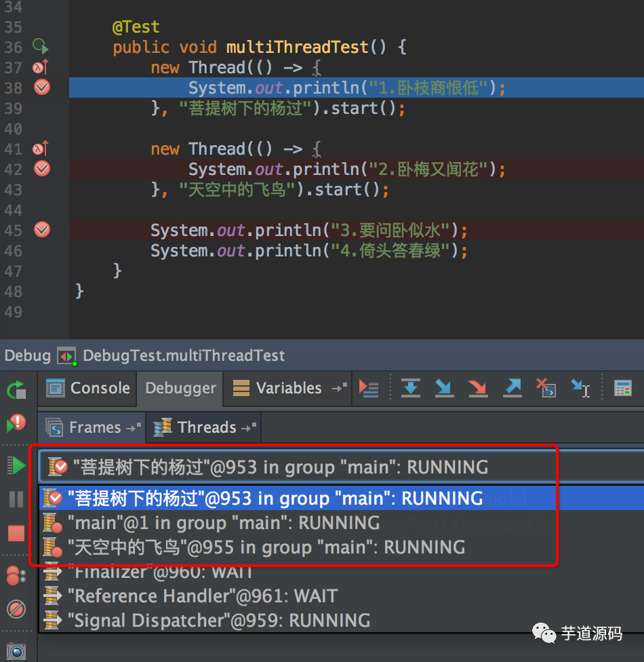The image size is (644, 662).
Task: Open Evaluate Expression calculator
Action: (x=622, y=388)
